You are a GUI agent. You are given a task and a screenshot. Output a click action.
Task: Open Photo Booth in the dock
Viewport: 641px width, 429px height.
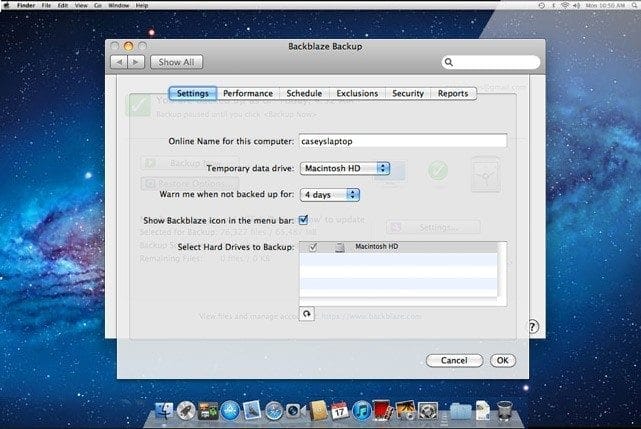click(x=383, y=411)
